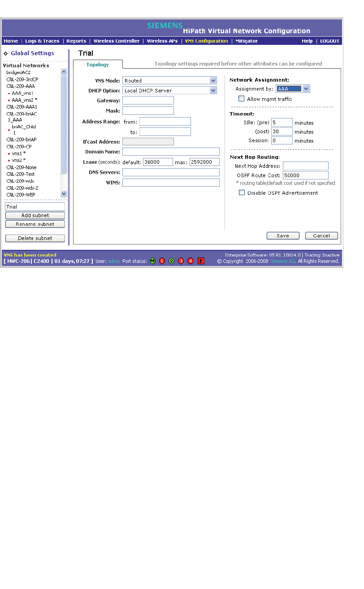Open the Reports menu
Viewport: 364px width, 589px height.
pos(76,41)
